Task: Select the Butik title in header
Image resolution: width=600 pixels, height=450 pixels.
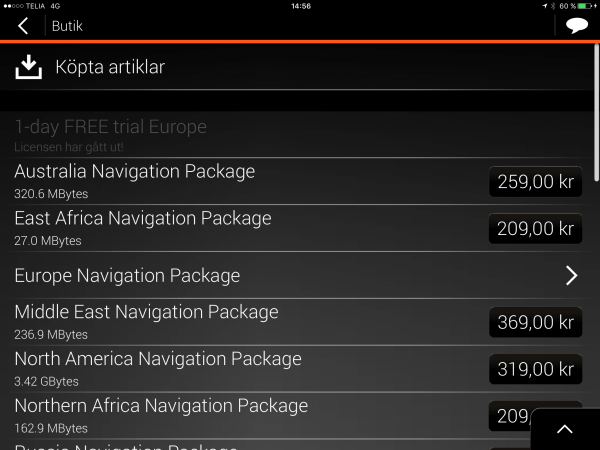Action: point(67,26)
